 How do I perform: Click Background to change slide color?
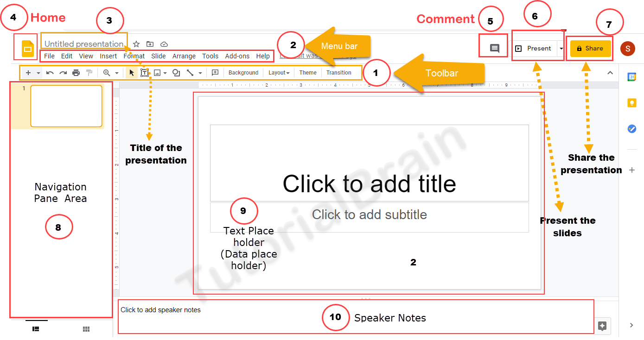pyautogui.click(x=243, y=73)
